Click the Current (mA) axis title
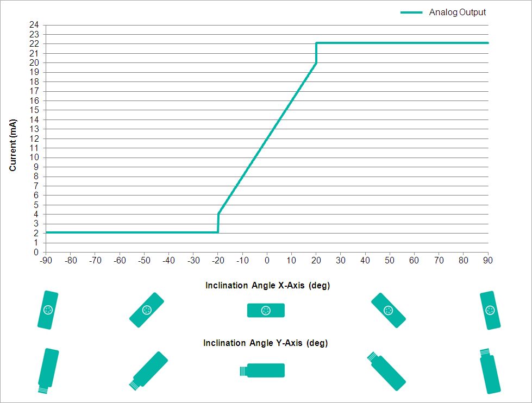 [13, 145]
